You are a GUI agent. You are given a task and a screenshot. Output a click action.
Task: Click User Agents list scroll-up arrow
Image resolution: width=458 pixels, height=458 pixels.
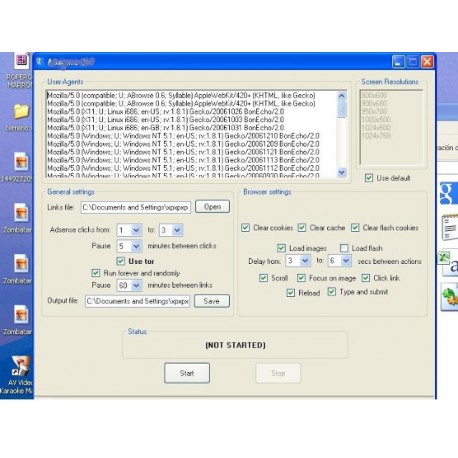342,96
